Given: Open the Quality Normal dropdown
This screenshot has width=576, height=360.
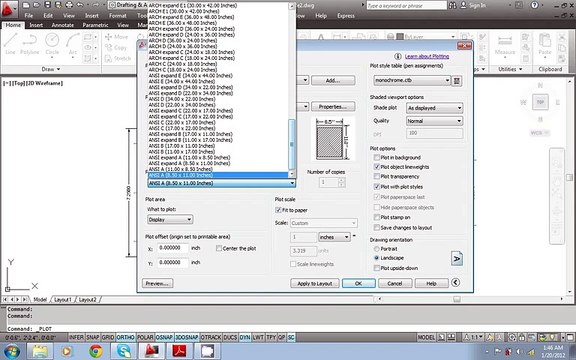Looking at the screenshot, I should (x=435, y=121).
